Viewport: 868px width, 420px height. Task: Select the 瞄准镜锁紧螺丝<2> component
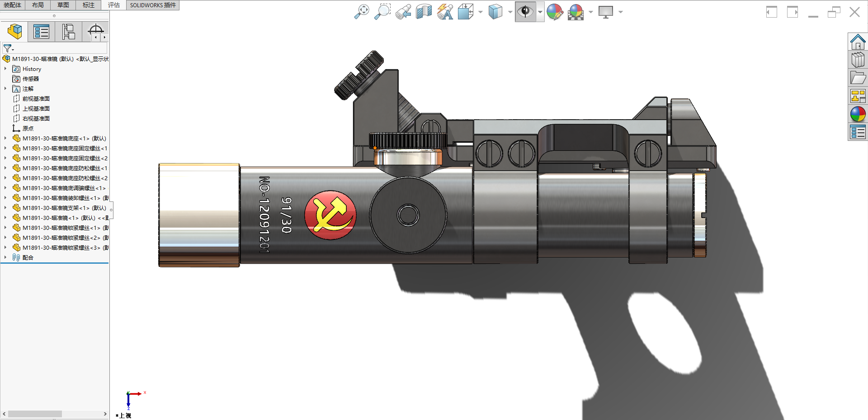[x=61, y=238]
